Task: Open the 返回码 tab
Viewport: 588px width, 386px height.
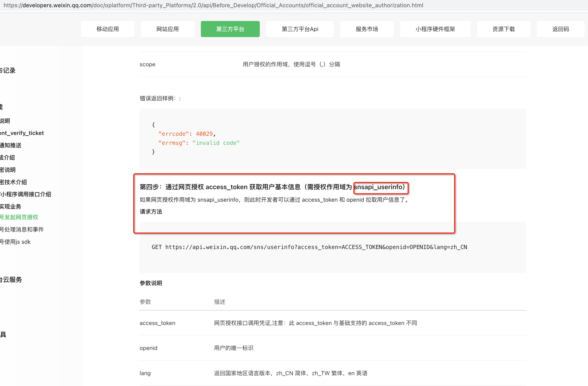Action: (560, 29)
